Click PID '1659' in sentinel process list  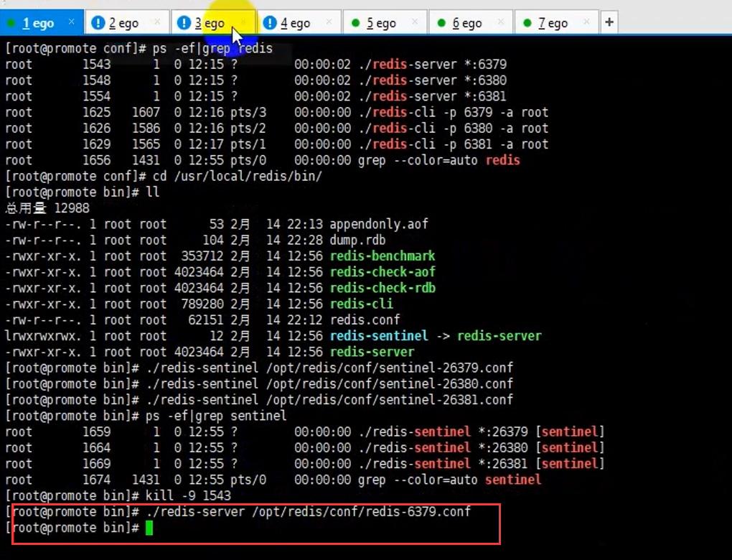coord(97,432)
